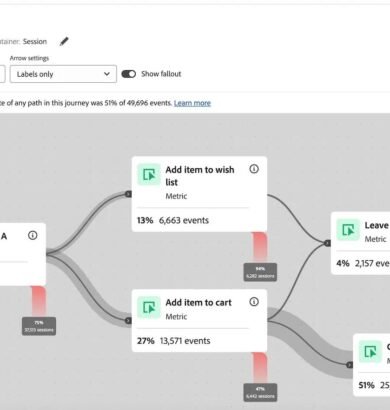
Task: Open info for Add item to cart
Action: point(254,302)
